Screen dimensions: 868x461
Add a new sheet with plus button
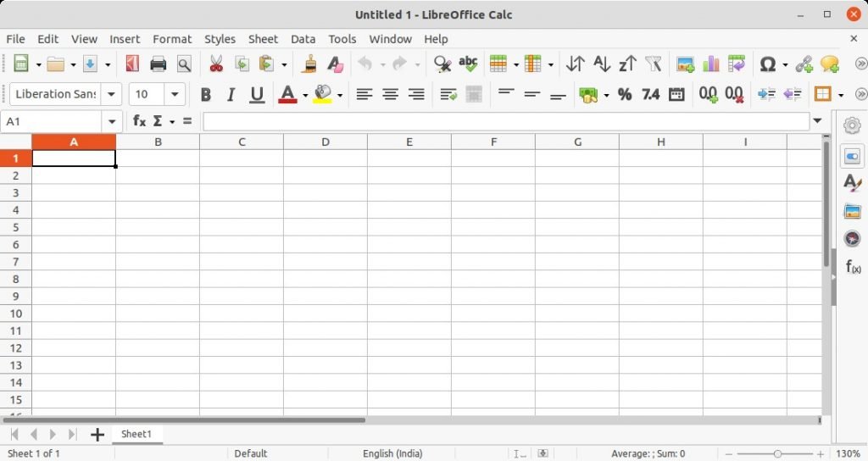coord(97,435)
